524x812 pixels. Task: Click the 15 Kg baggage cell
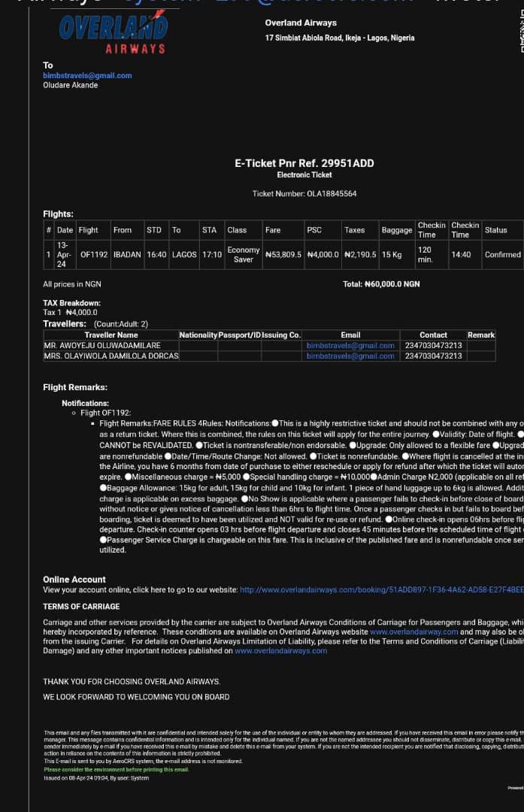[x=397, y=255]
